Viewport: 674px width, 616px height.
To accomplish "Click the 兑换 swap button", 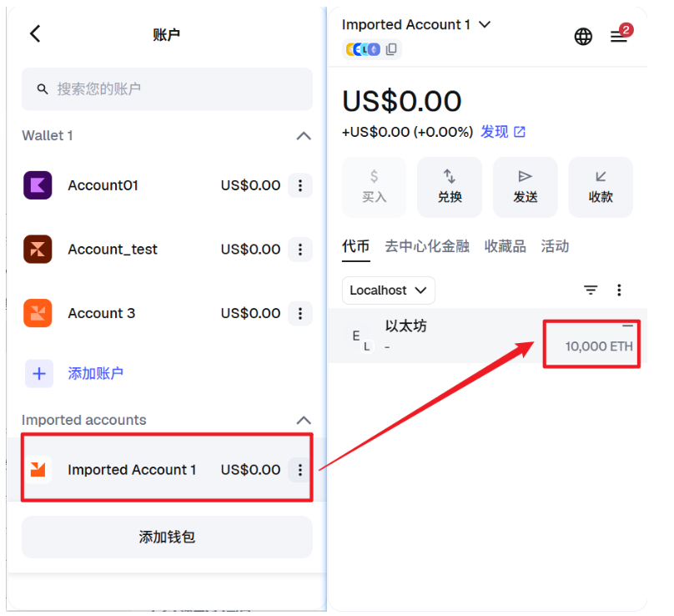I will tap(450, 187).
